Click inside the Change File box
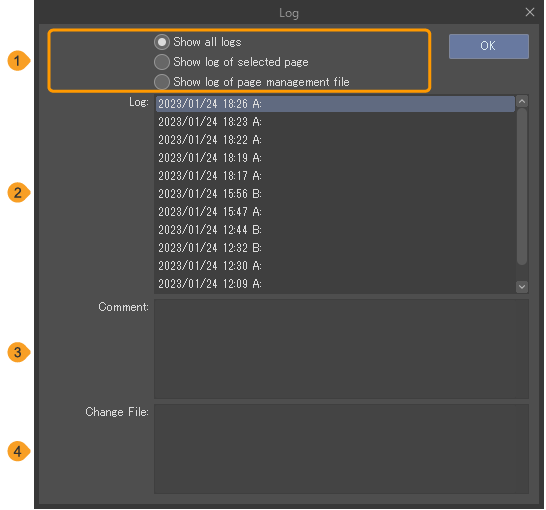 point(341,449)
